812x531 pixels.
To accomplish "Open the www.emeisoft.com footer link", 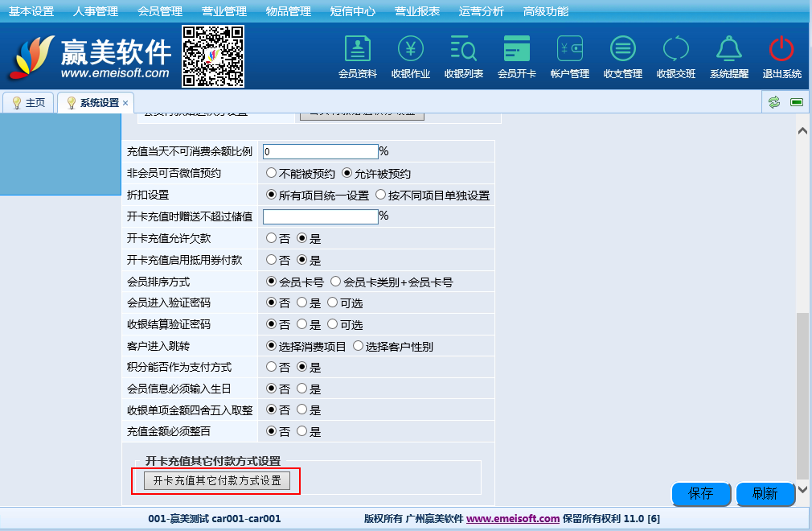I will 512,519.
